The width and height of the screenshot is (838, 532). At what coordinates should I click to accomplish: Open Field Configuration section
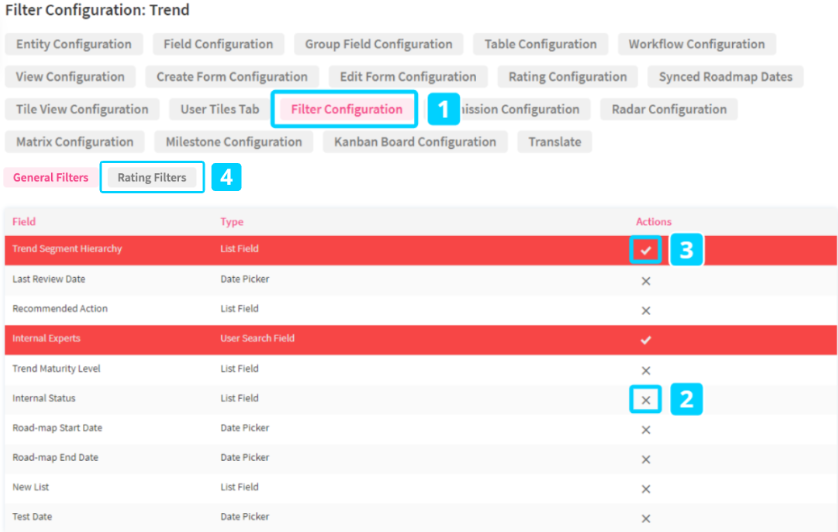tap(218, 44)
